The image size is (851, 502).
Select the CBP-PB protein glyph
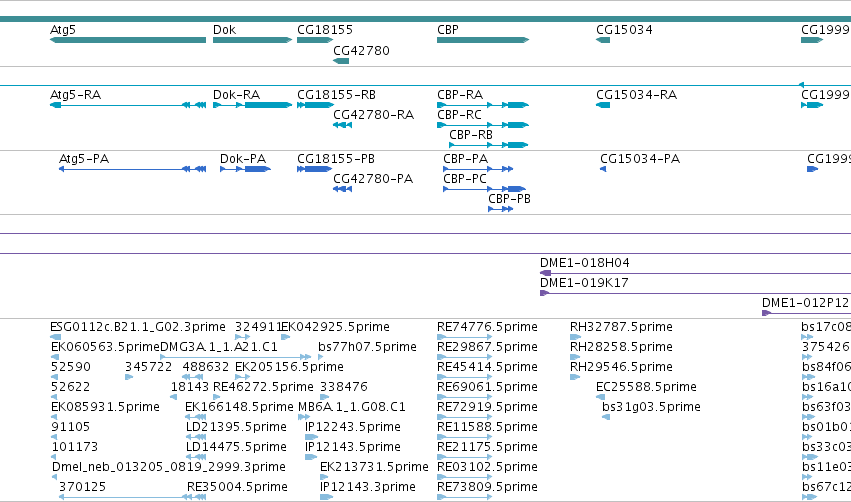click(x=501, y=209)
